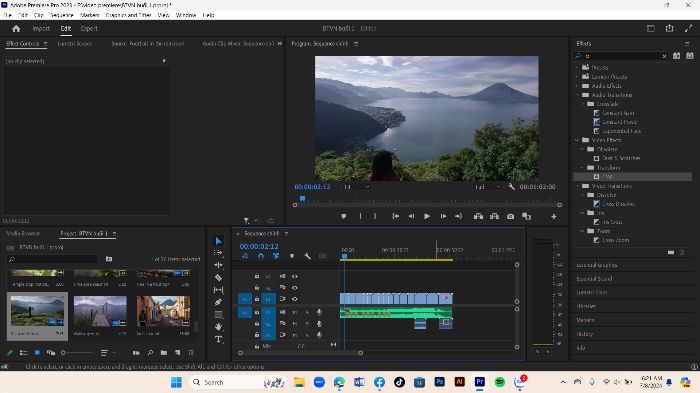
Task: Switch to Export workspace tab
Action: point(89,28)
